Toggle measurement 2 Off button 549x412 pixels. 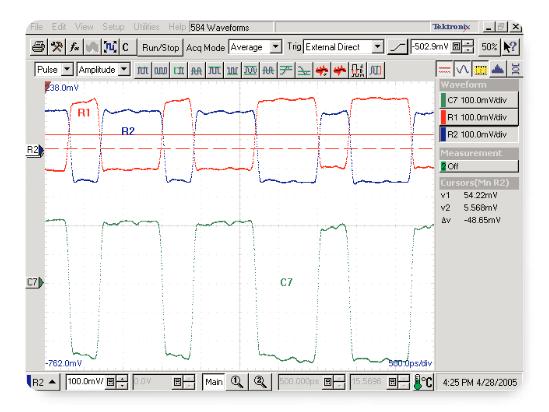click(479, 166)
